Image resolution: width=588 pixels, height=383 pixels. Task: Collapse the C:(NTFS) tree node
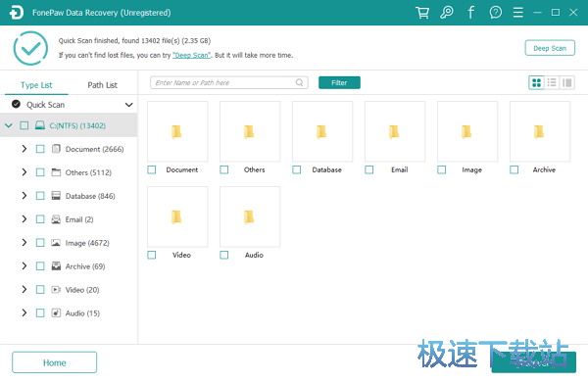pos(9,125)
